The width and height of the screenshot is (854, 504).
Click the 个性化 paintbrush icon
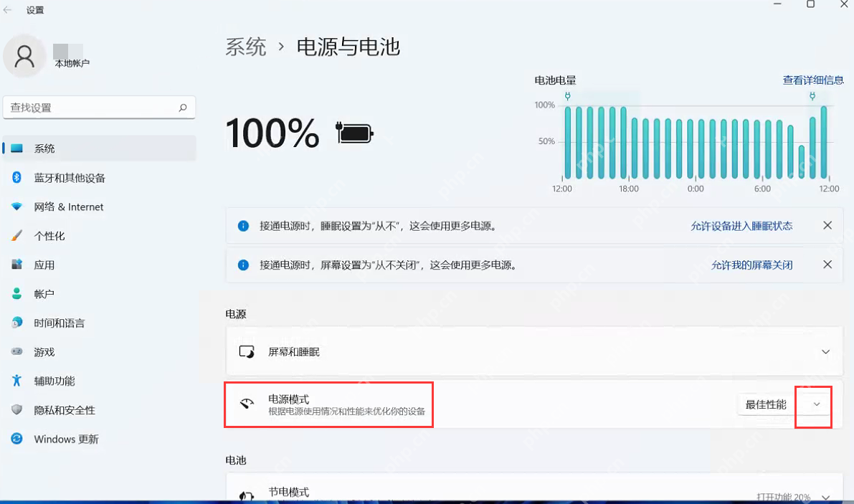(17, 236)
